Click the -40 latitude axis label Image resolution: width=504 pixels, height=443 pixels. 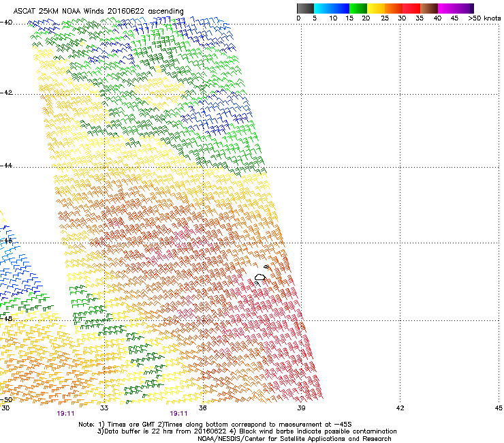[x=6, y=22]
